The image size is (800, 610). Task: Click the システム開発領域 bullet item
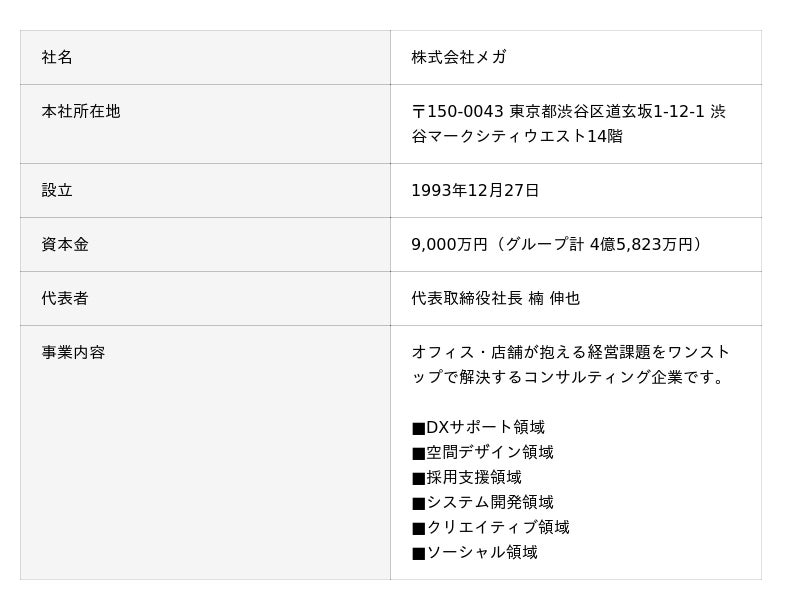point(483,502)
